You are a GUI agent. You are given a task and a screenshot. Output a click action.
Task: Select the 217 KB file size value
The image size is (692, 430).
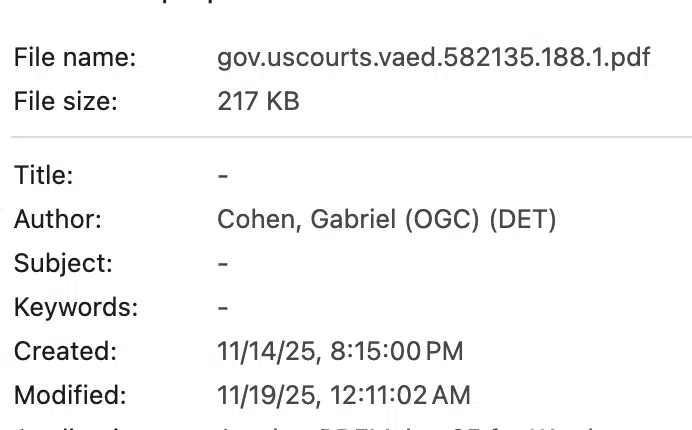click(x=258, y=102)
